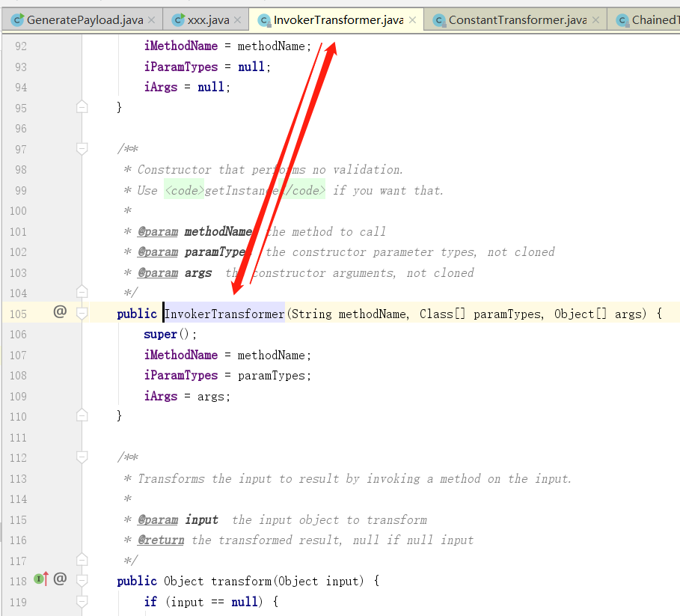Click 'String methodName' parameter on line 105
The image size is (680, 616).
(x=349, y=314)
